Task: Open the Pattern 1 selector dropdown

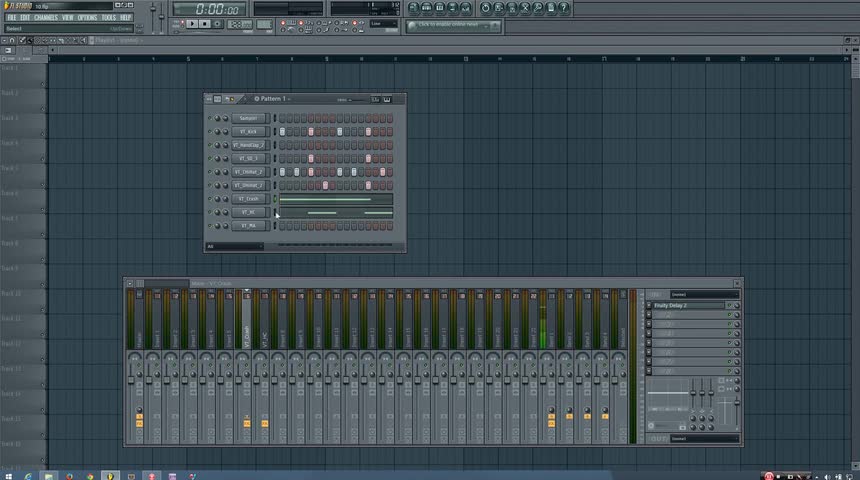Action: pos(272,99)
